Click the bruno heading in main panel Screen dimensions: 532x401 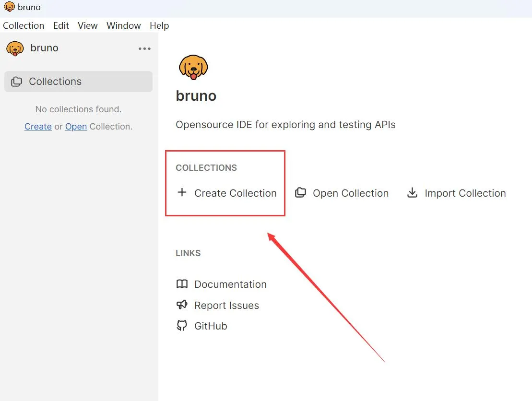click(196, 96)
